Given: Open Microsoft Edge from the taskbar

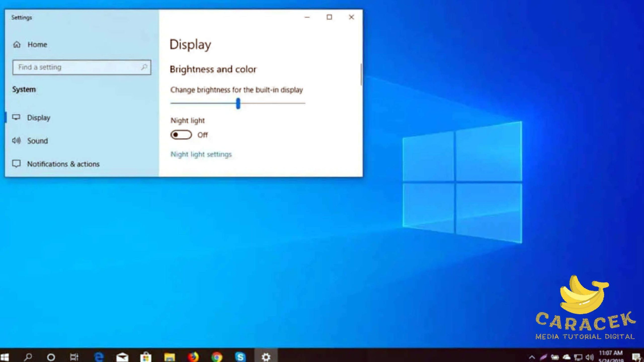Looking at the screenshot, I should (99, 357).
